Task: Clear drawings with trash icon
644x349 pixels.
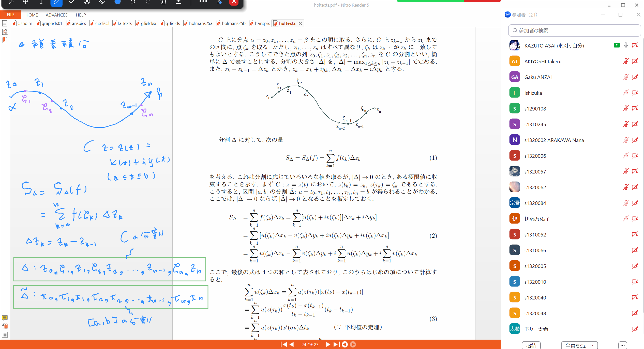Action: [x=163, y=3]
